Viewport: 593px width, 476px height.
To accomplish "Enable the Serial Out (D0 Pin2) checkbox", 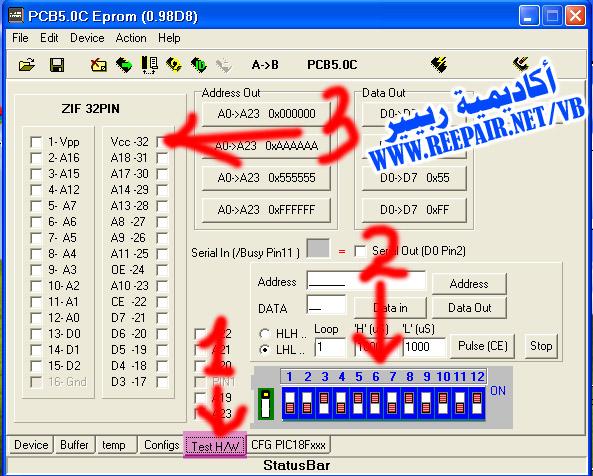I will click(x=360, y=251).
